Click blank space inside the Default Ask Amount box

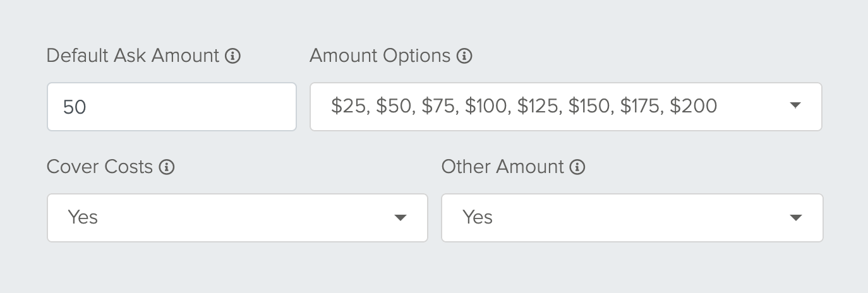tap(190, 107)
